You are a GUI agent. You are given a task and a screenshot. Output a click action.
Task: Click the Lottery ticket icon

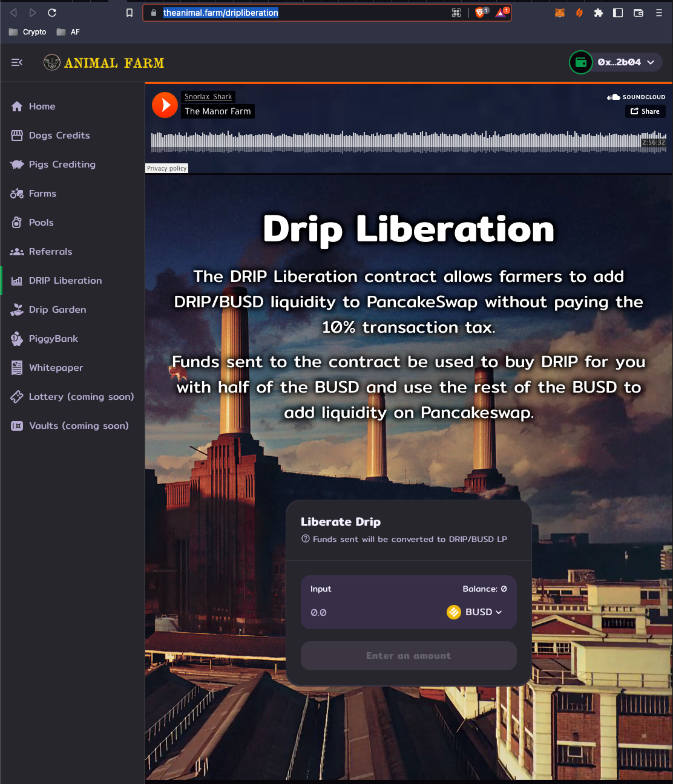pos(17,397)
